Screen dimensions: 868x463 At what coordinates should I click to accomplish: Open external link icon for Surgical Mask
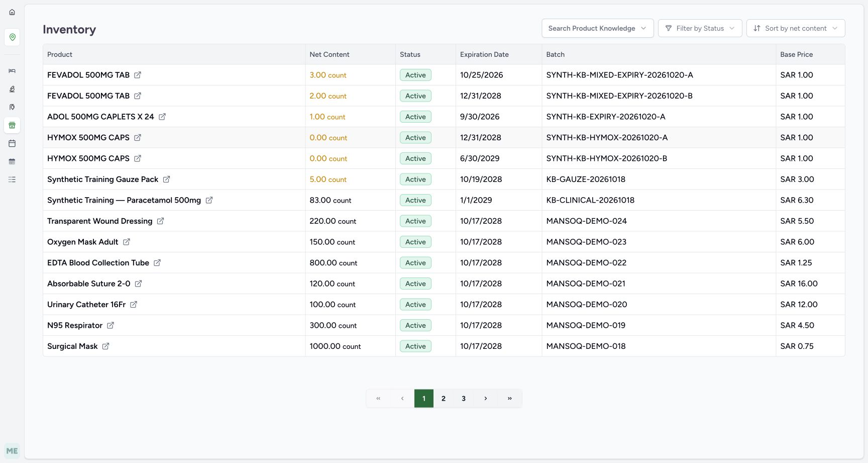tap(105, 346)
